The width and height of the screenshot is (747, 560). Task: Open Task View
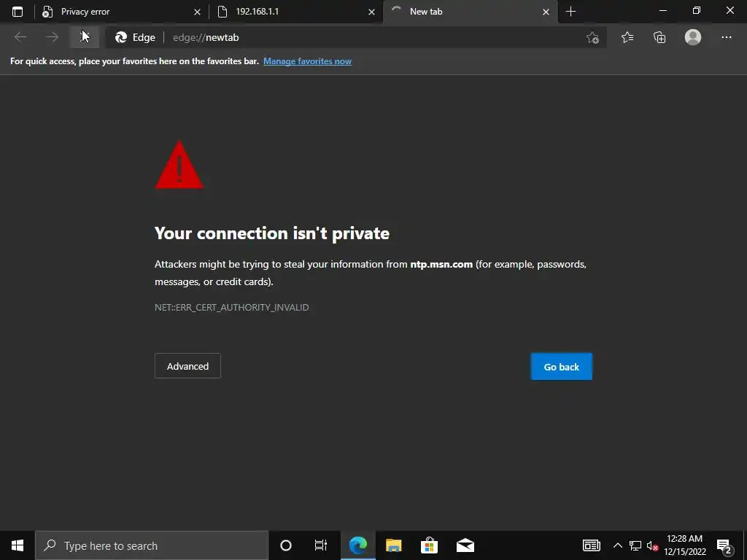point(321,545)
